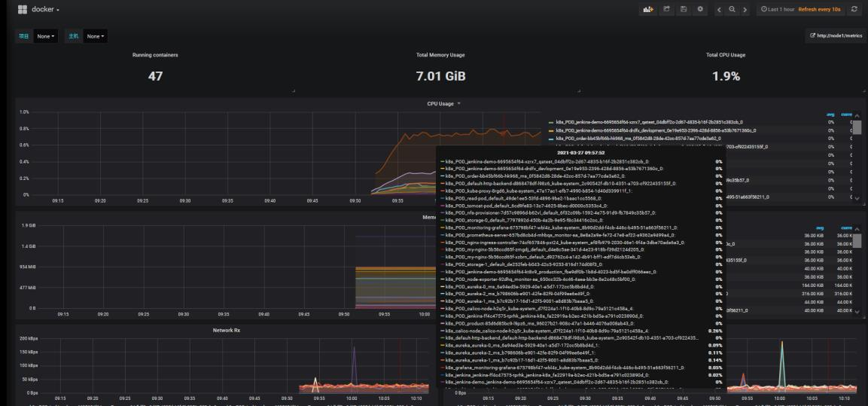Toggle jenkins-demo xzrx7_qatest series in CPU legend
Screen dimensions: 868x406
pyautogui.click(x=650, y=122)
